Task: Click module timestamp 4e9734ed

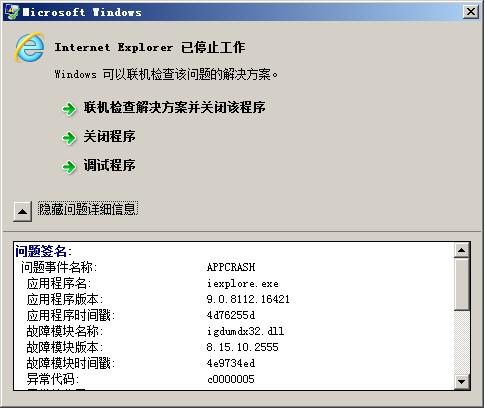Action: 231,363
